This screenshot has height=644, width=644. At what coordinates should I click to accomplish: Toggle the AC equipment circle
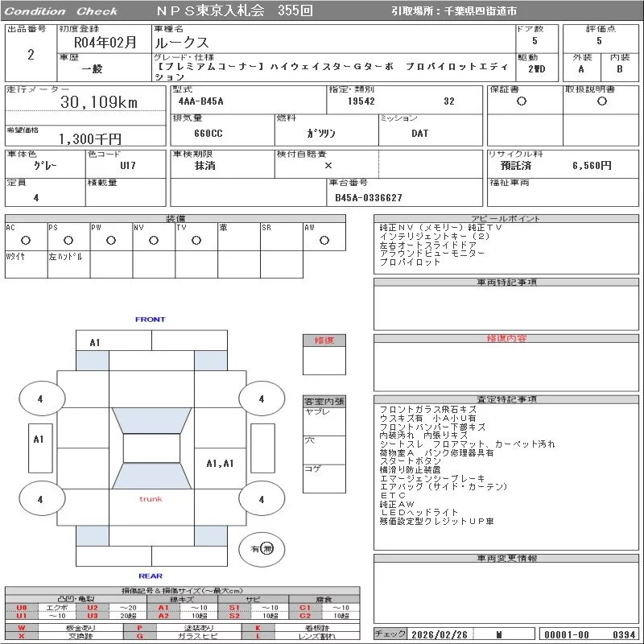pyautogui.click(x=26, y=240)
